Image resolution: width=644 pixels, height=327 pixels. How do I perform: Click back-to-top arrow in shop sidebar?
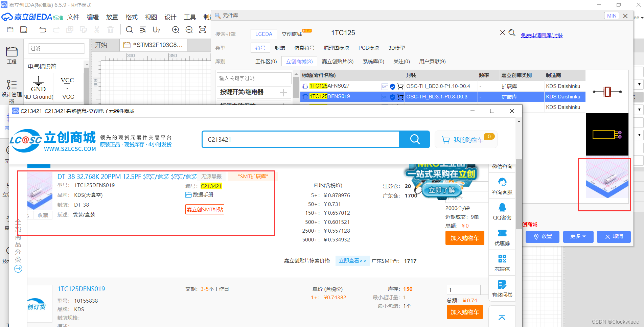click(x=502, y=318)
